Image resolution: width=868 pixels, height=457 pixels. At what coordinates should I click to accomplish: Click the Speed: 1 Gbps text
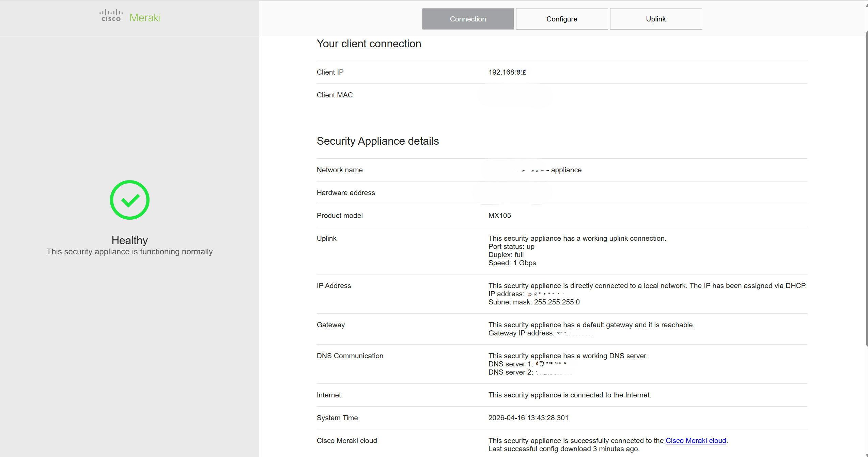point(512,263)
